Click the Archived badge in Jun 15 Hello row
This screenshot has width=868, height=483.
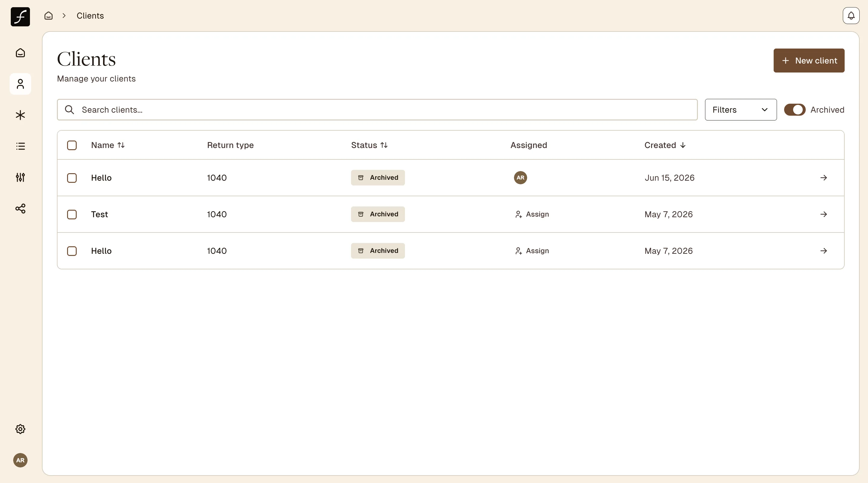(378, 178)
